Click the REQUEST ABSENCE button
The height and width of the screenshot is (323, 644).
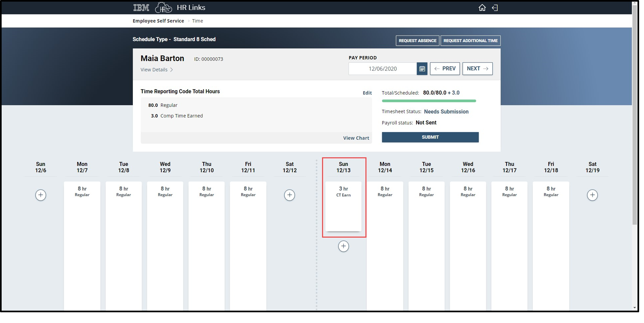pos(417,41)
